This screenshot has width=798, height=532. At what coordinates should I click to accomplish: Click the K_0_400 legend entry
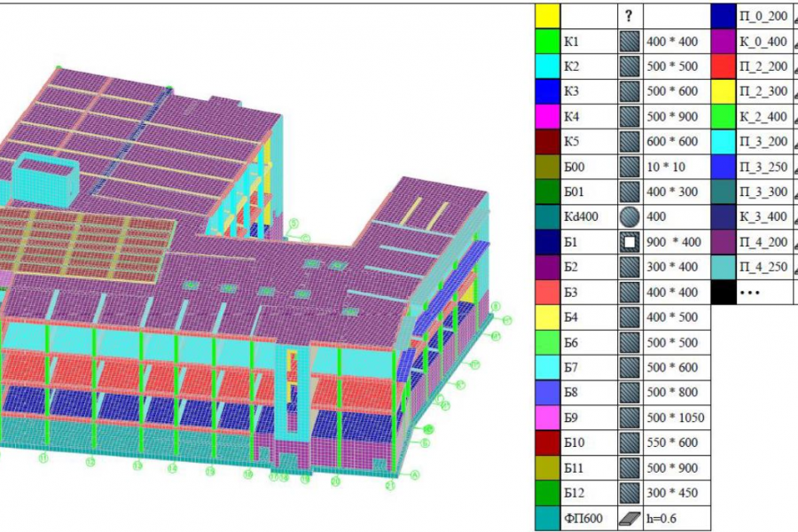tap(763, 42)
